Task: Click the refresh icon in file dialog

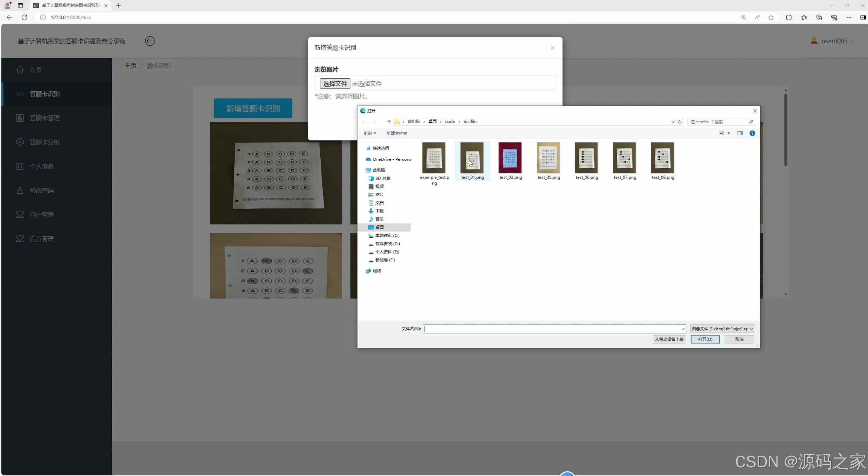Action: pyautogui.click(x=680, y=122)
